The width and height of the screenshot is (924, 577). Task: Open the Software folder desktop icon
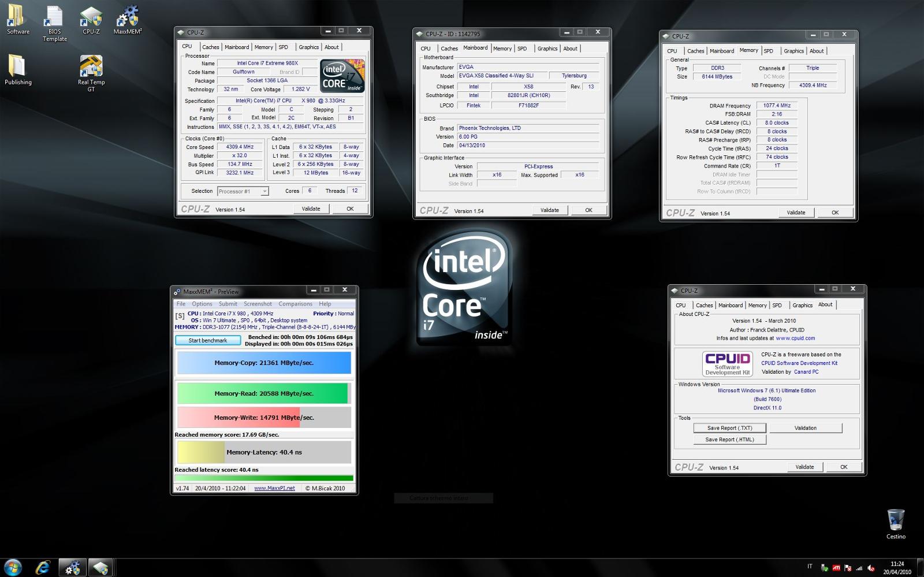tap(17, 20)
